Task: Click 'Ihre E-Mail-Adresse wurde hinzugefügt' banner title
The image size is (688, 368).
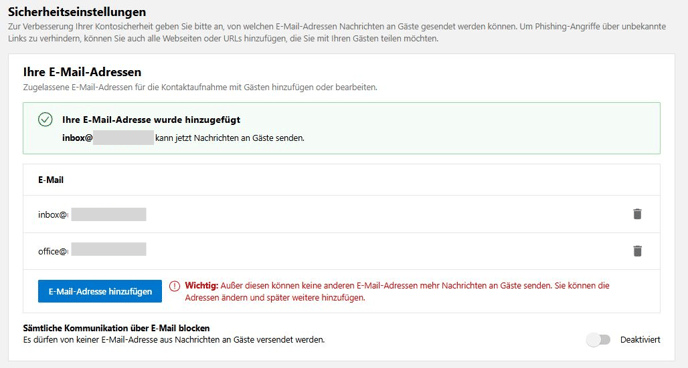Action: [x=151, y=120]
